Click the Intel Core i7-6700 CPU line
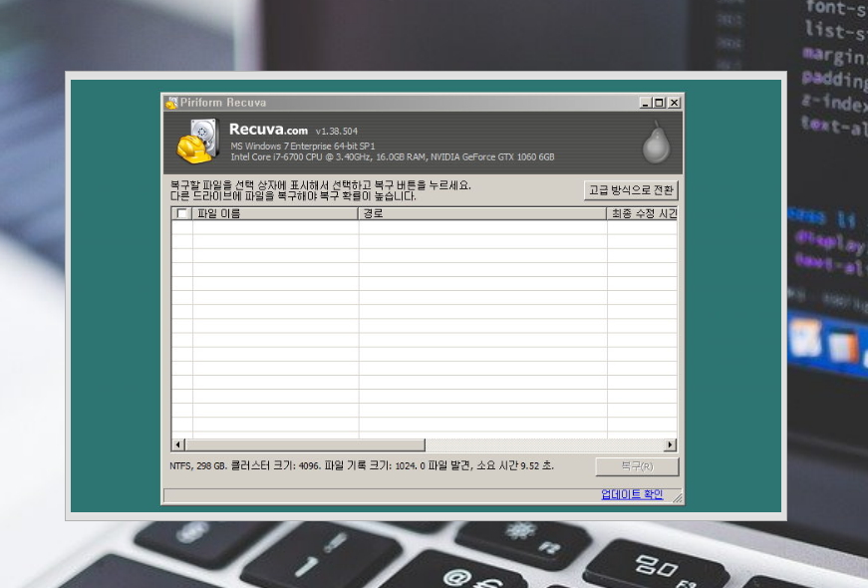868x588 pixels. click(393, 157)
